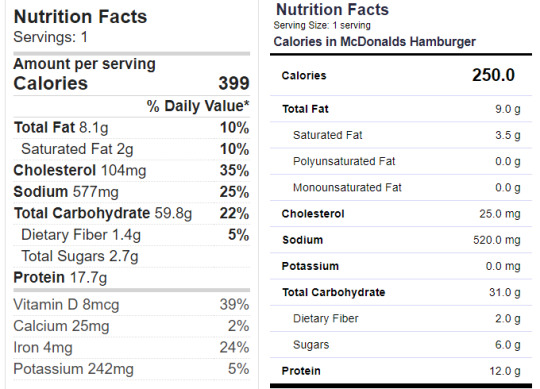Image resolution: width=540 pixels, height=389 pixels.
Task: Select the Dietary Fiber 1.4g row
Action: (132, 235)
